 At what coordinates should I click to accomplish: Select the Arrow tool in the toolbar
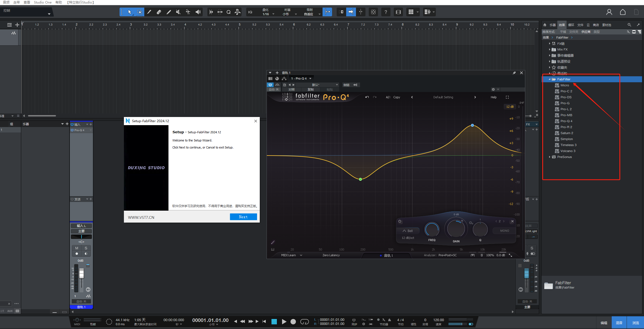tap(130, 12)
